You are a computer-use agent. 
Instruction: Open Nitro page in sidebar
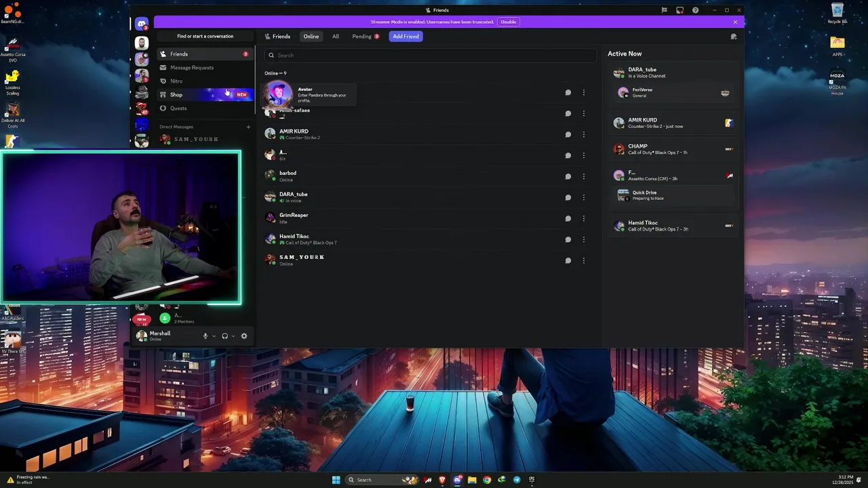205,81
